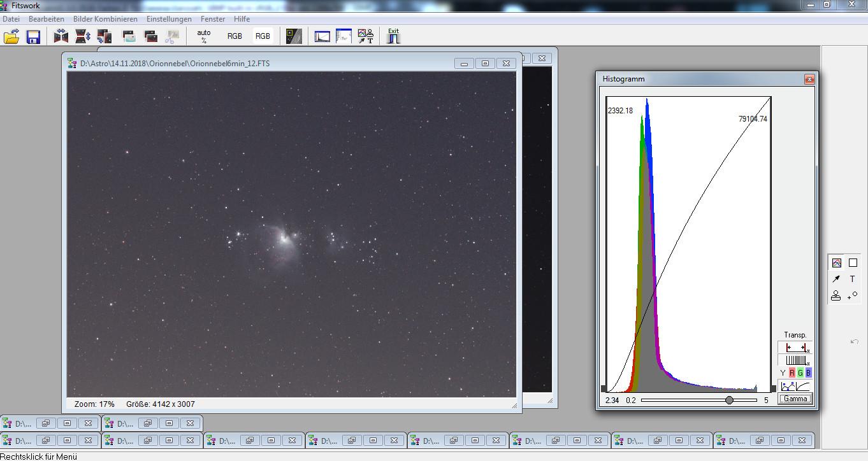Open the Datei menu
Image resolution: width=868 pixels, height=461 pixels.
[x=11, y=19]
